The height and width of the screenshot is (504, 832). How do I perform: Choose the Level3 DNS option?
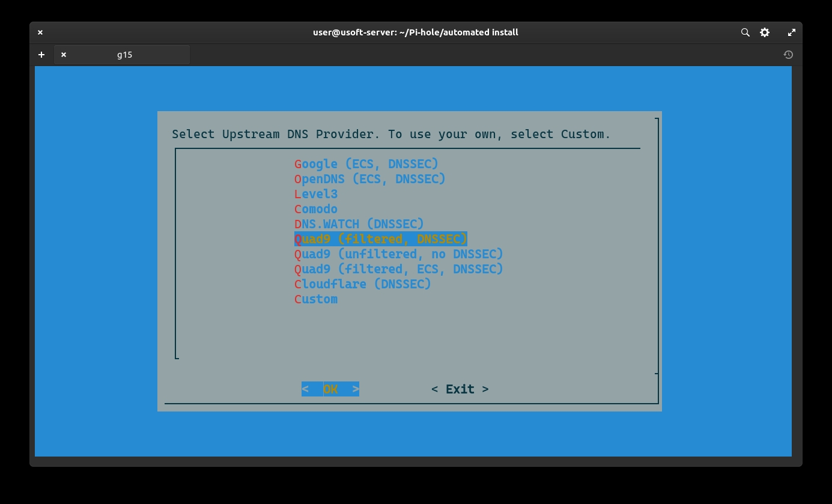[x=316, y=194]
